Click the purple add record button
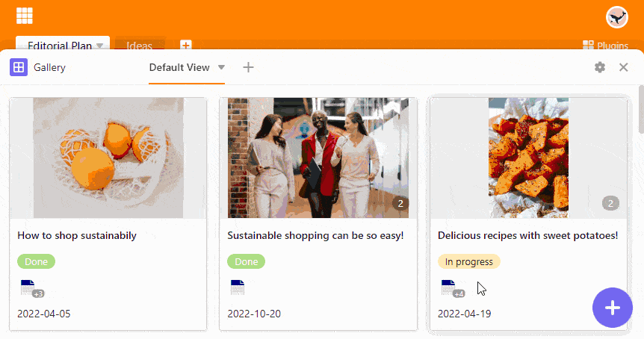The height and width of the screenshot is (339, 644). 612,308
